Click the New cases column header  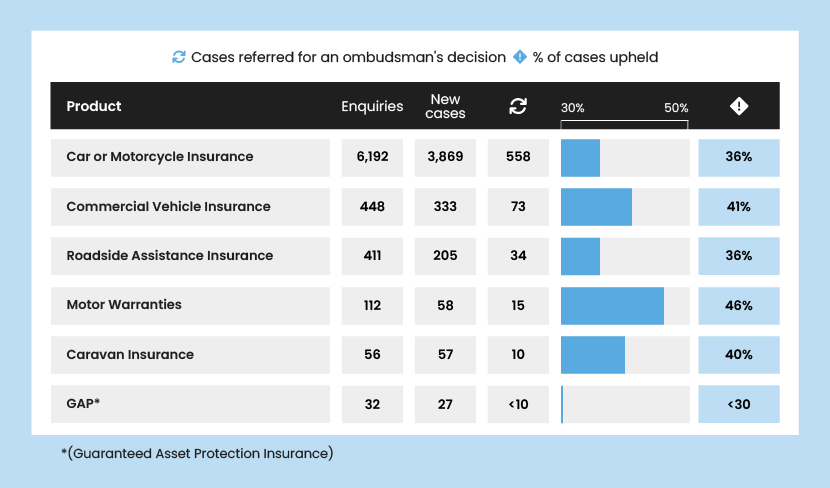[x=445, y=106]
